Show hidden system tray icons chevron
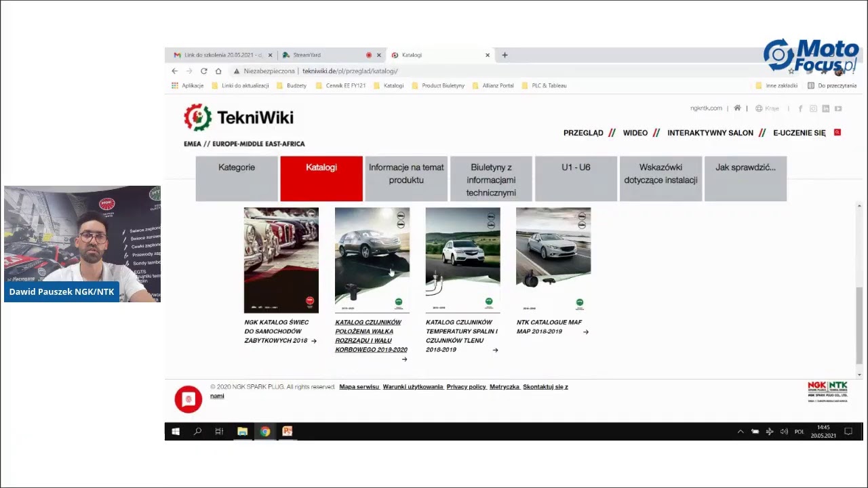The width and height of the screenshot is (868, 488). click(x=741, y=432)
